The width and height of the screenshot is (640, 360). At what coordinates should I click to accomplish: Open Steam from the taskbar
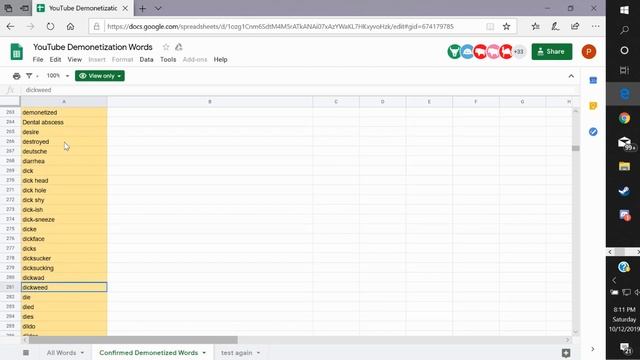[x=624, y=191]
